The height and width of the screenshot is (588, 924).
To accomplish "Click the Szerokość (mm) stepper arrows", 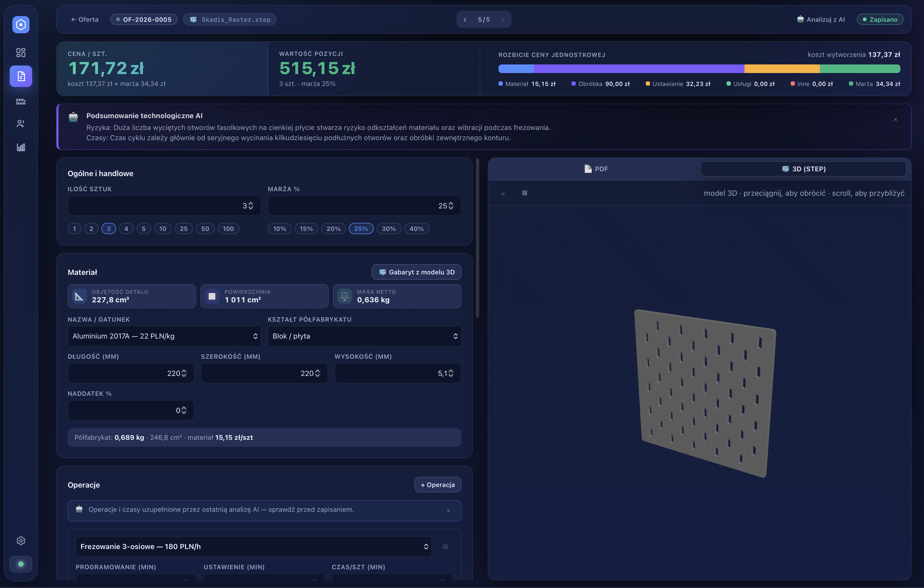I will coord(317,373).
